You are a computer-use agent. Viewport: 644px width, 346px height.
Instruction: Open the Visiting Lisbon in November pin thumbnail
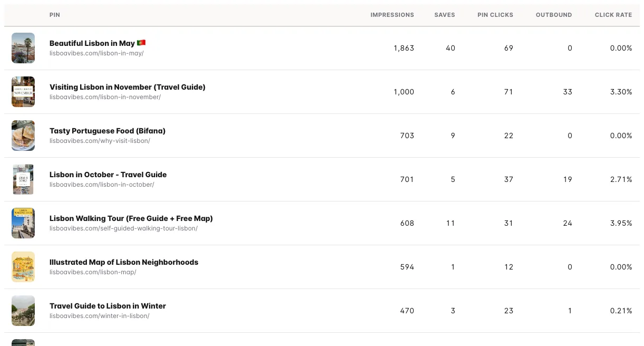[x=23, y=92]
